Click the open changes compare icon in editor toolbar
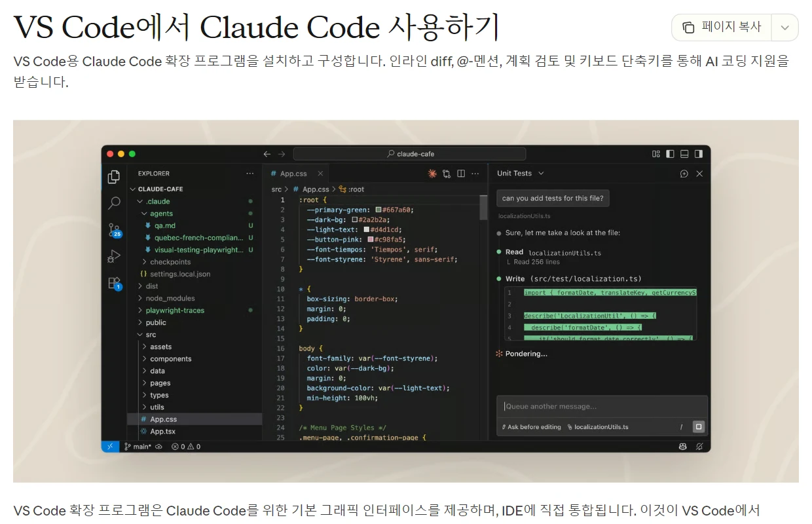 pyautogui.click(x=447, y=174)
